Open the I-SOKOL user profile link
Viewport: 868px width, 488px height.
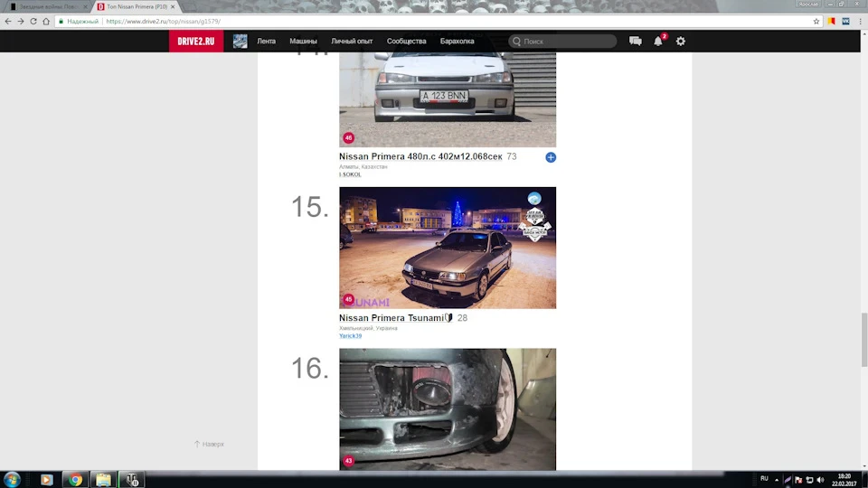(351, 174)
